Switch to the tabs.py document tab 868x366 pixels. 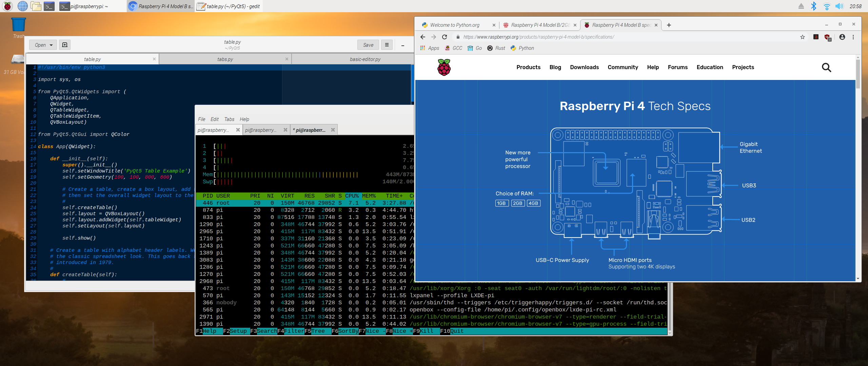[x=225, y=59]
